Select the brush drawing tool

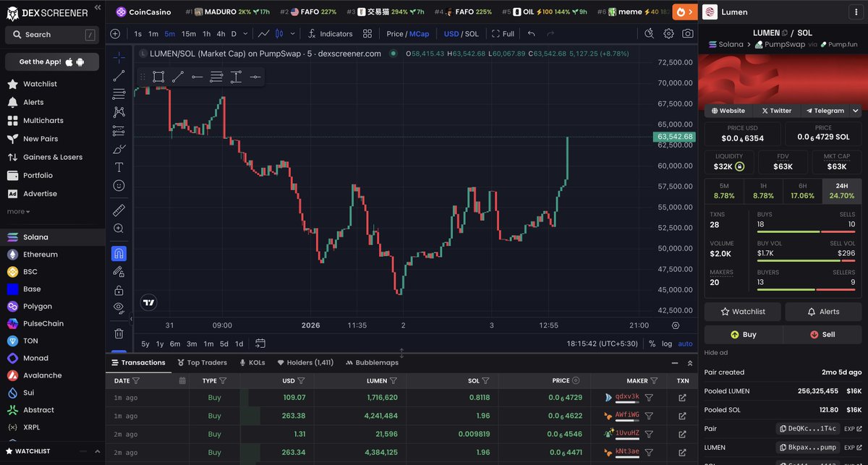119,149
